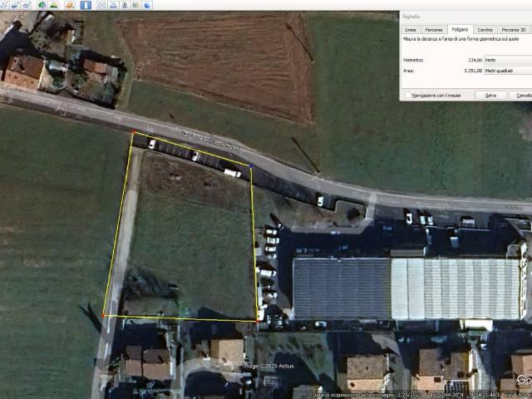Toggle the sunlight icon in the toolbar
Viewport: 532px width, 399px height.
(53, 5)
